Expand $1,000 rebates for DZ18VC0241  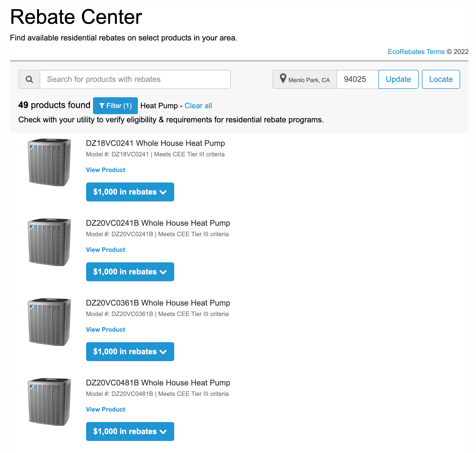coord(130,192)
